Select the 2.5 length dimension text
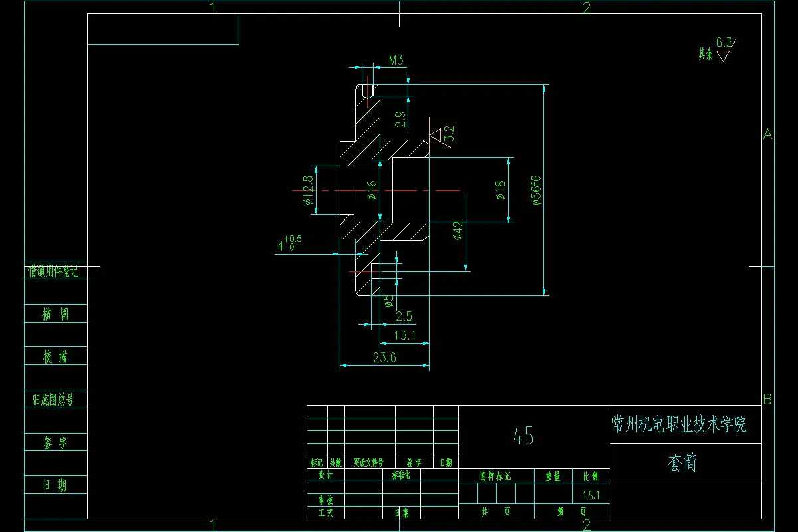798x532 pixels. tap(404, 315)
